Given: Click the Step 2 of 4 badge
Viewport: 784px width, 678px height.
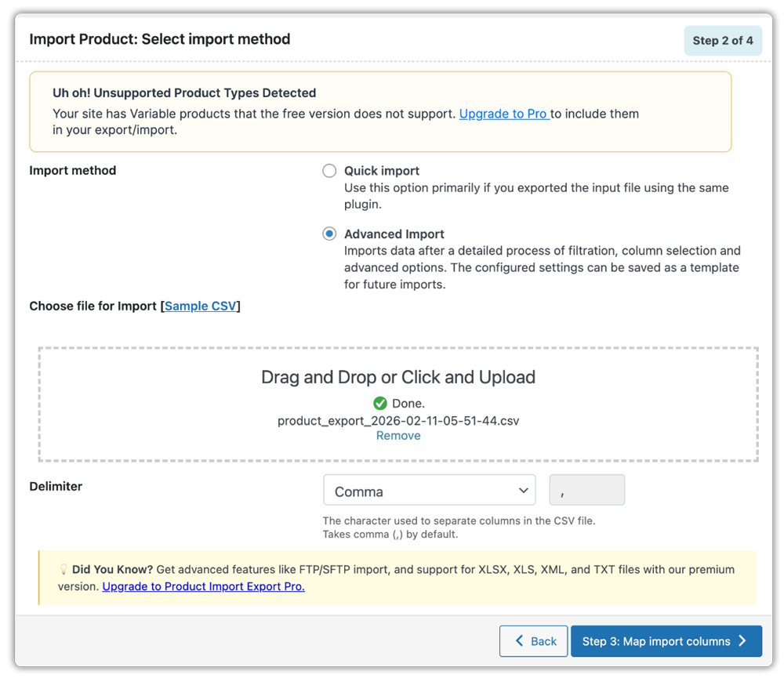Looking at the screenshot, I should pyautogui.click(x=722, y=41).
